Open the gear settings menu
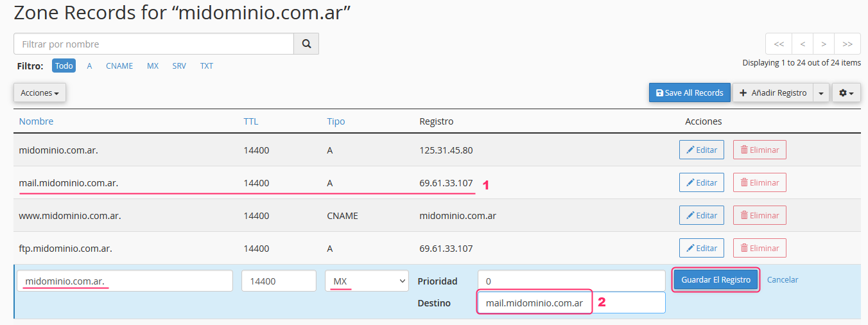 [x=846, y=93]
